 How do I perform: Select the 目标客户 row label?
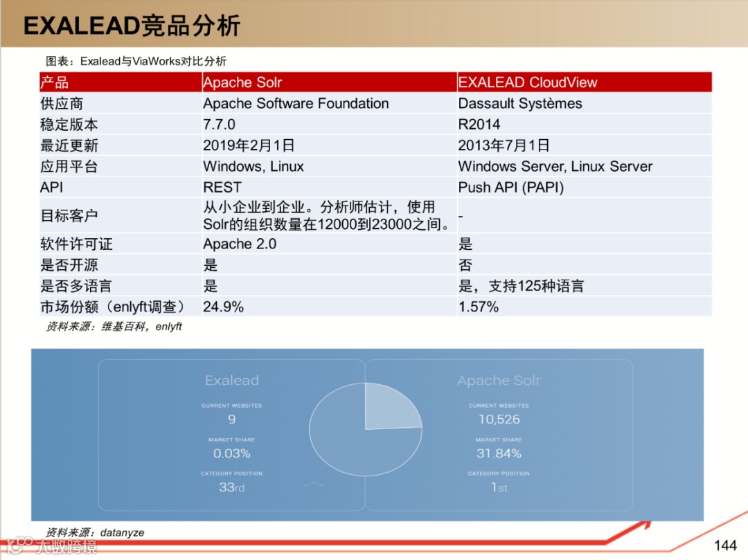coord(69,215)
